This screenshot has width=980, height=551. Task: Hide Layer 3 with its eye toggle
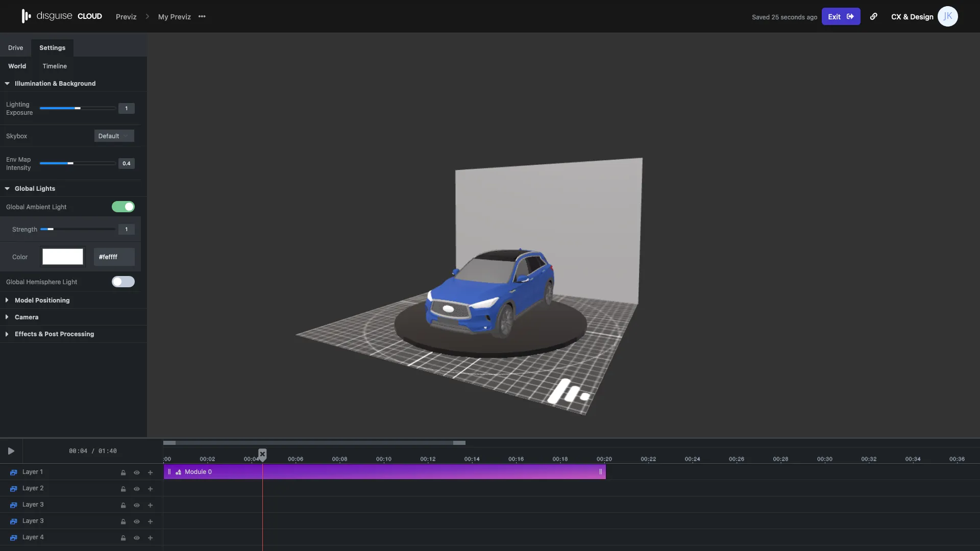(x=136, y=505)
